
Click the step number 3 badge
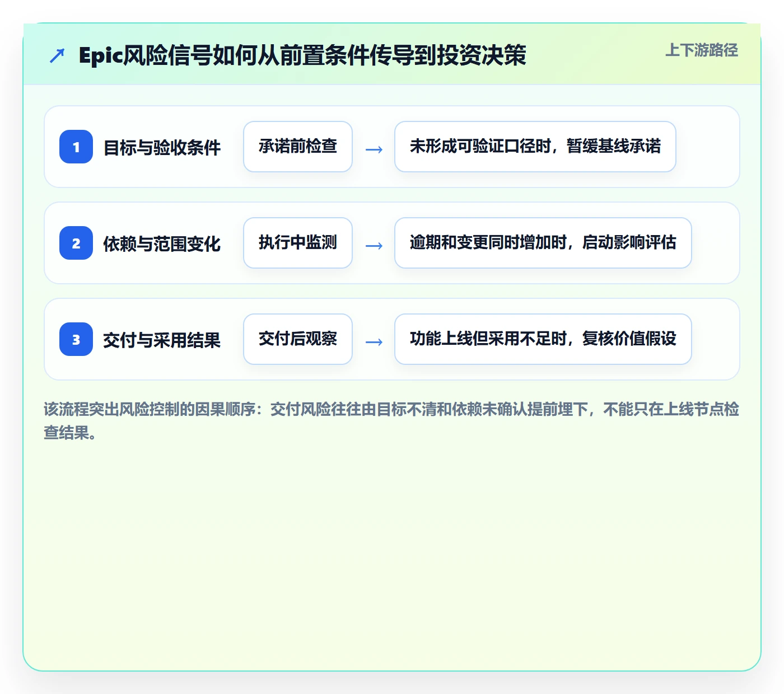point(76,339)
